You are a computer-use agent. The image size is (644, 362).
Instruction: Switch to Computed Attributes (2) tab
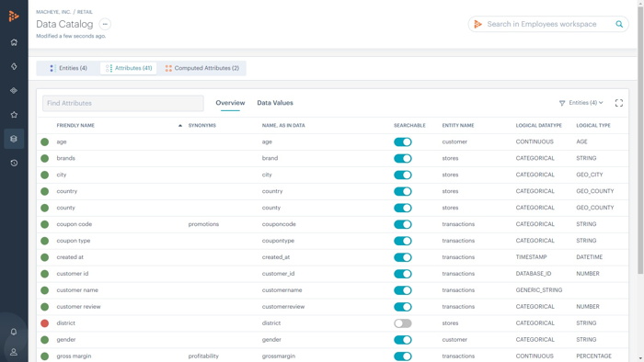(x=201, y=68)
